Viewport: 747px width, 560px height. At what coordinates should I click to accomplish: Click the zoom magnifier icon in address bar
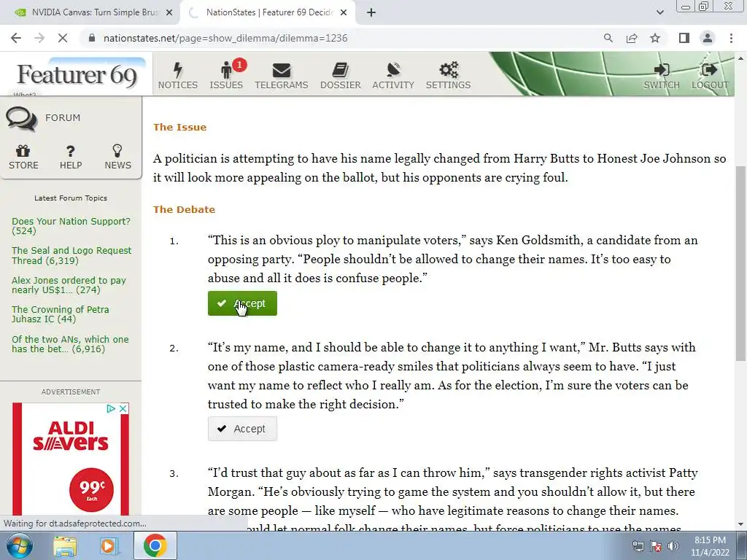click(x=608, y=38)
